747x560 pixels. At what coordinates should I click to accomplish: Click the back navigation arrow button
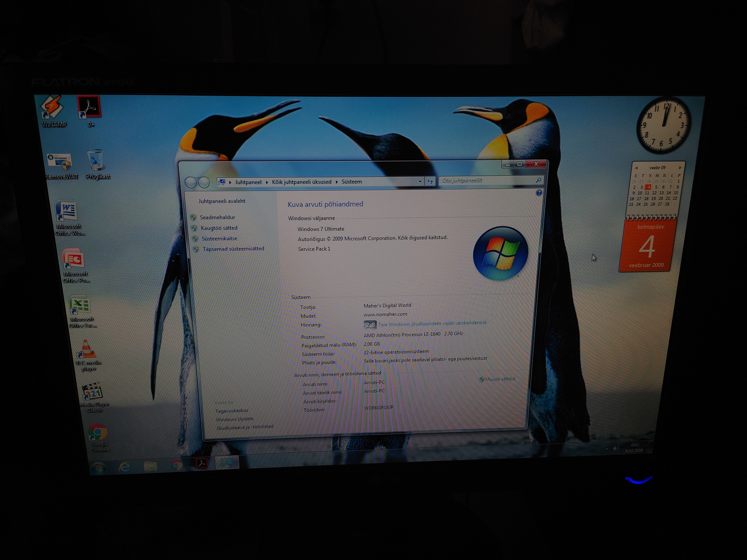point(191,183)
